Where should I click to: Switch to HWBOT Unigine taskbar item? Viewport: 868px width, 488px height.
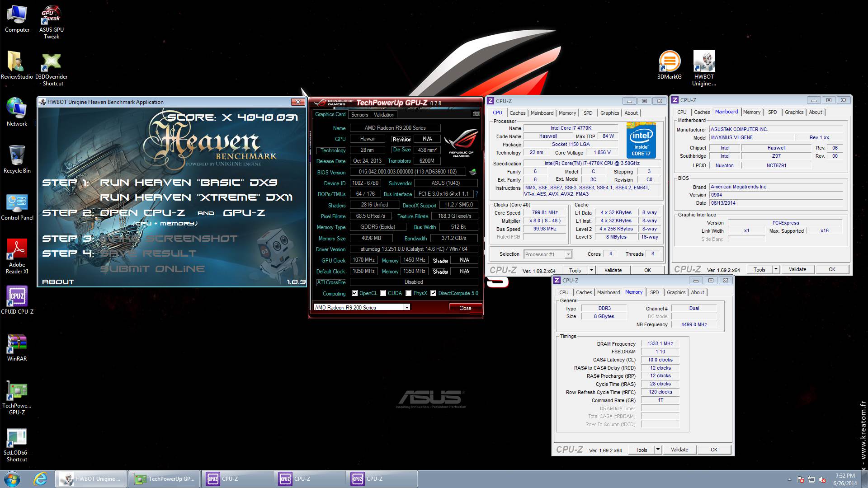coord(91,479)
